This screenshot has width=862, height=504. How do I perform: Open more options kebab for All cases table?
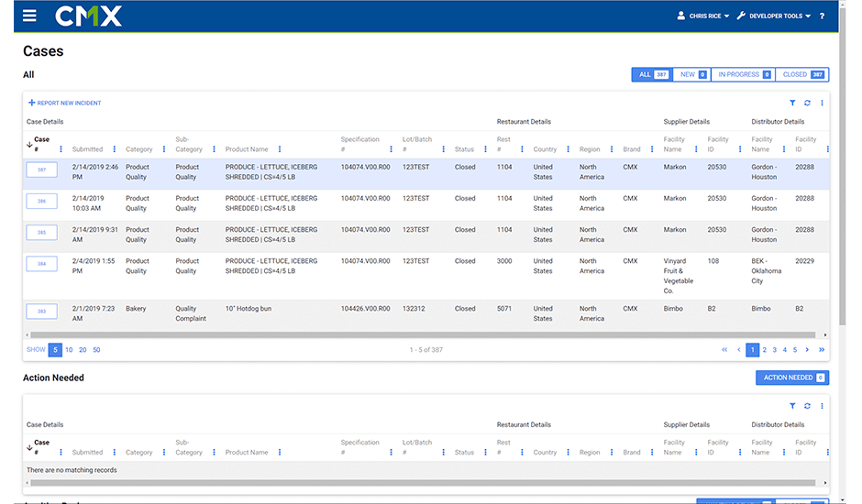pos(822,104)
